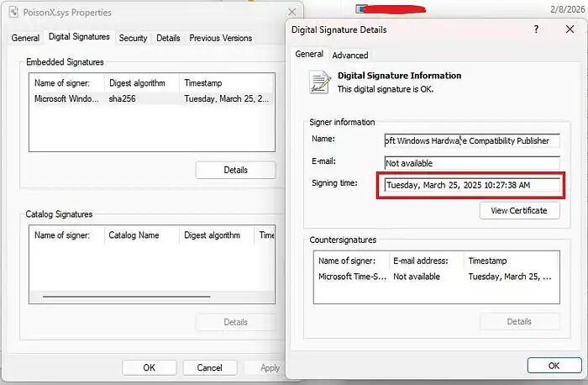Viewport: 588px width, 385px height.
Task: Click the small file icon in background window
Action: click(360, 8)
